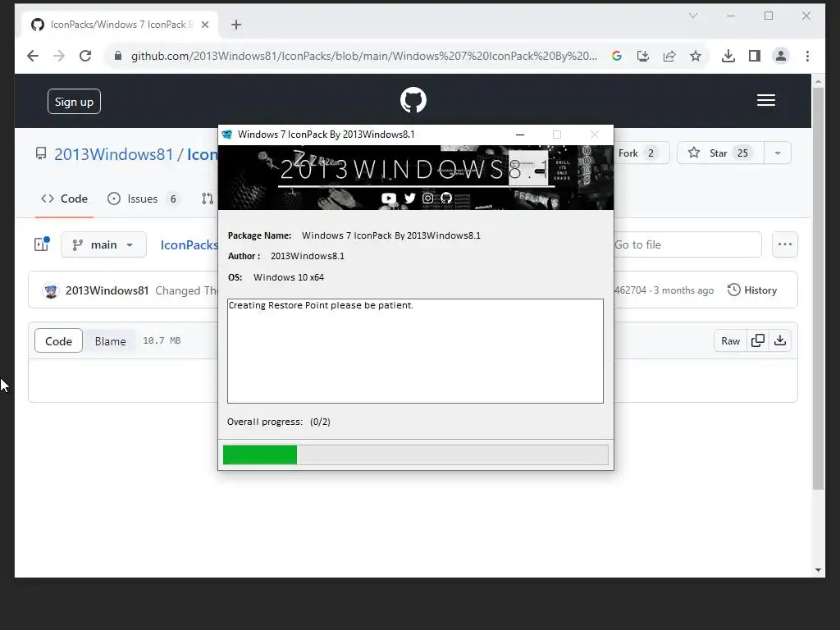This screenshot has width=840, height=630.
Task: Open the tab search chevron in browser
Action: pyautogui.click(x=693, y=16)
